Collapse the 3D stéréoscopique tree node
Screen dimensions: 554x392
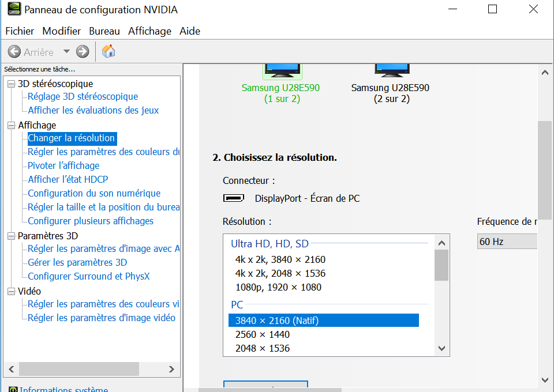point(12,84)
